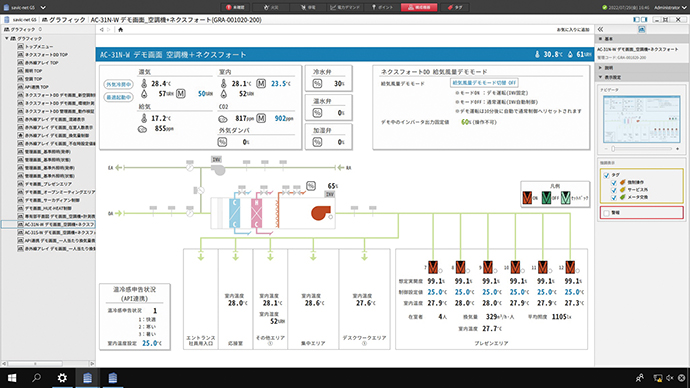Click the red tag icon in top toolbar
The image size is (690, 388).
click(x=455, y=7)
